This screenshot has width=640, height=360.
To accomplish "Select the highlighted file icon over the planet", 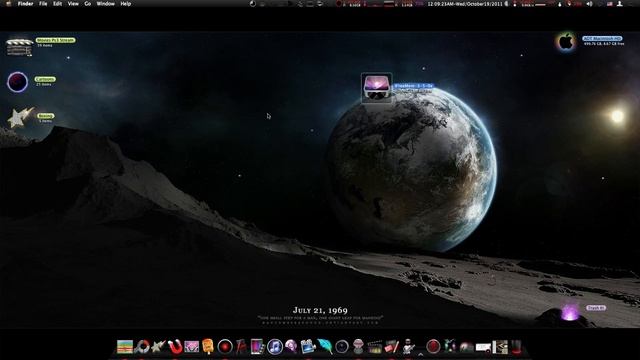I will point(376,87).
